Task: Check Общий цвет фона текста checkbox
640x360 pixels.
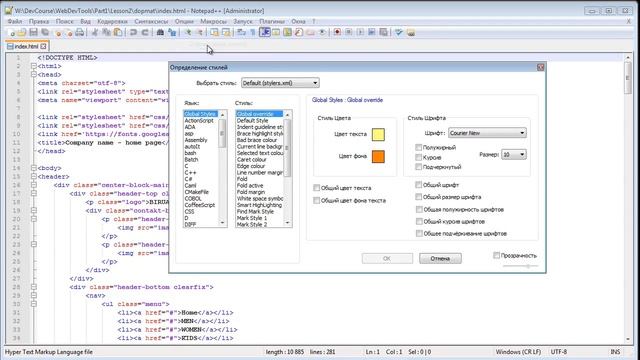Action: click(316, 200)
